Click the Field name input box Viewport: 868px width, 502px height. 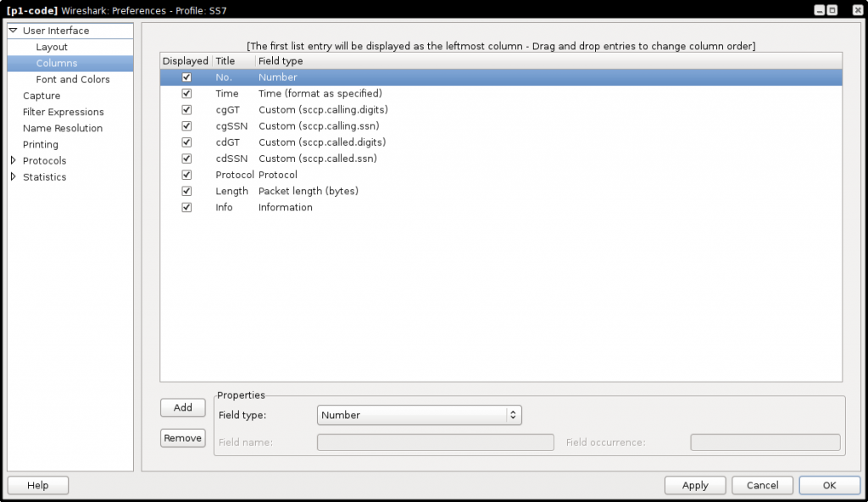pyautogui.click(x=435, y=442)
